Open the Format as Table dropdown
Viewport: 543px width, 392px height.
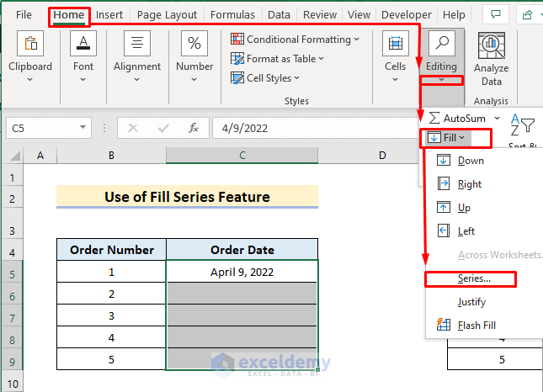(322, 59)
